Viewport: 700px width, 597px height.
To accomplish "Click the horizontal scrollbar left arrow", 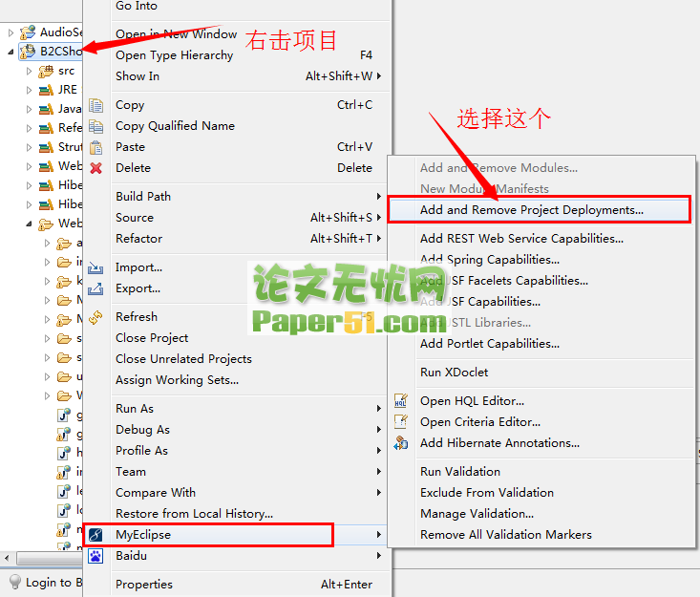I will point(7,558).
